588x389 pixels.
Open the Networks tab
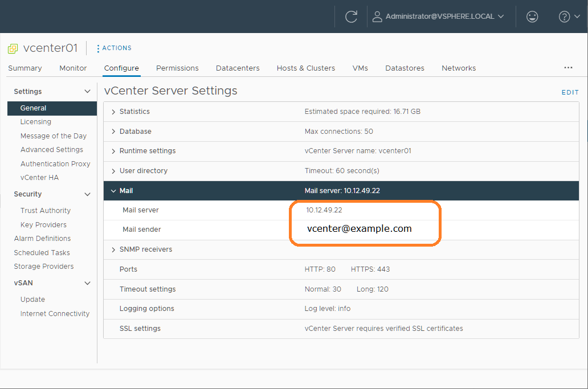[459, 68]
